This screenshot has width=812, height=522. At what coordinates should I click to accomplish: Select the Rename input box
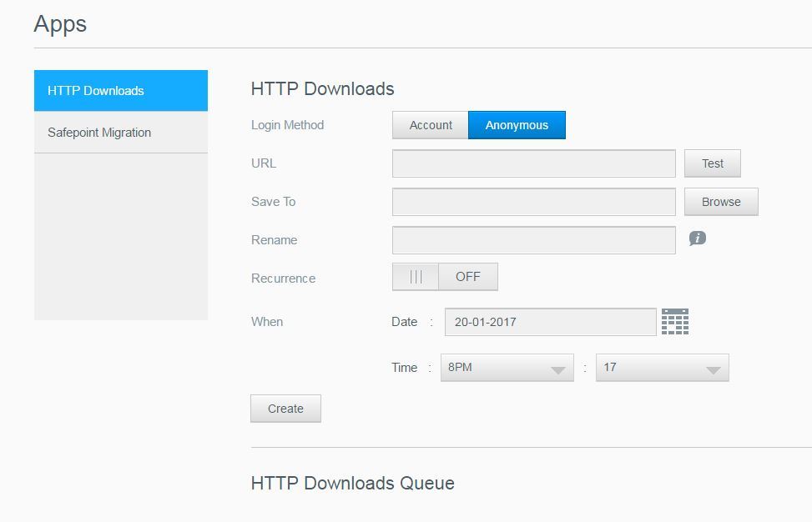533,240
